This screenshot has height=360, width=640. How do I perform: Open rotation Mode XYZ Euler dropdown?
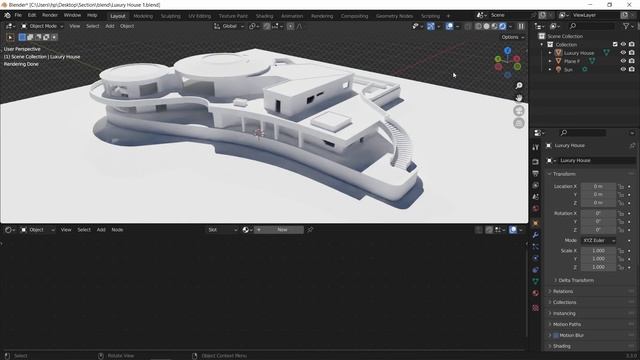click(x=598, y=240)
